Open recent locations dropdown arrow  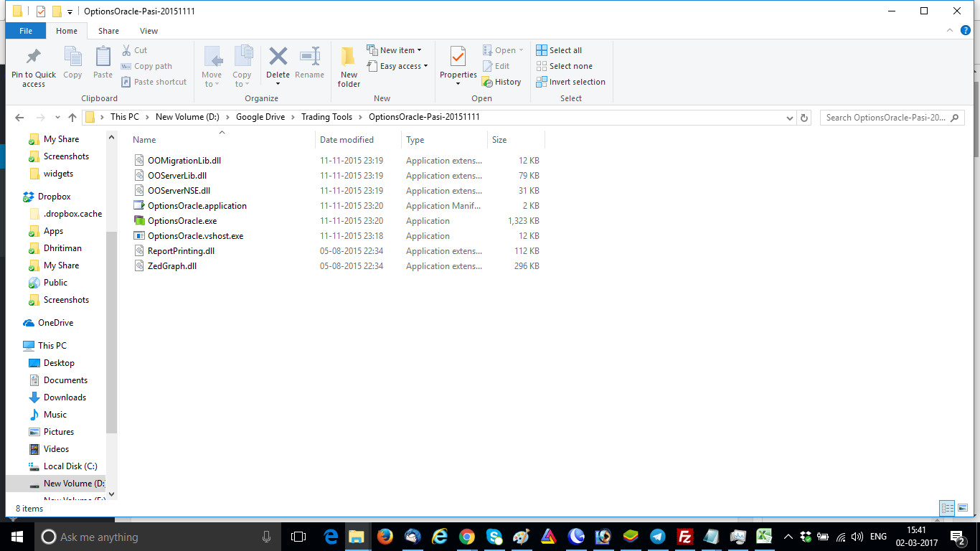[x=57, y=118]
